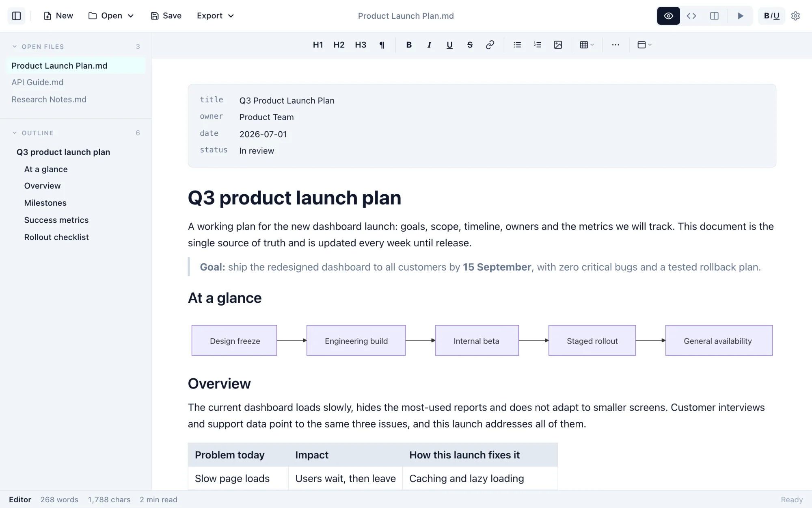The width and height of the screenshot is (812, 508).
Task: Insert an image
Action: 558,45
